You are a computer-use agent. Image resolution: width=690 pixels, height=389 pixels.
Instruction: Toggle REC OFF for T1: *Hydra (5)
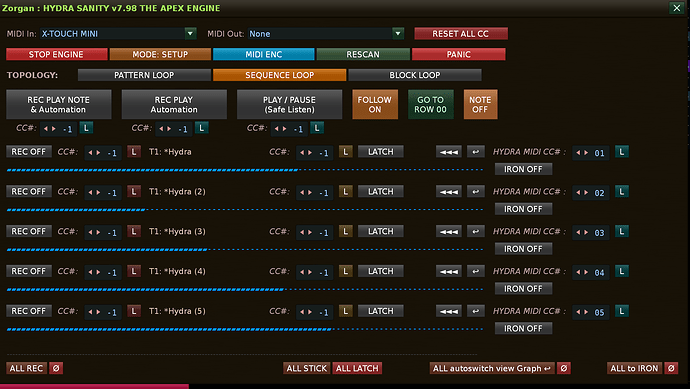tap(29, 311)
